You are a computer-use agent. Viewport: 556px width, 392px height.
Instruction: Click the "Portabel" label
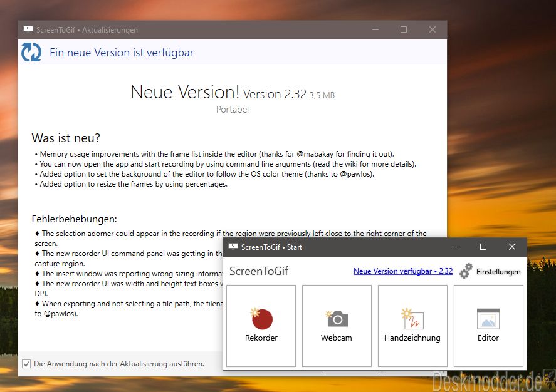233,110
